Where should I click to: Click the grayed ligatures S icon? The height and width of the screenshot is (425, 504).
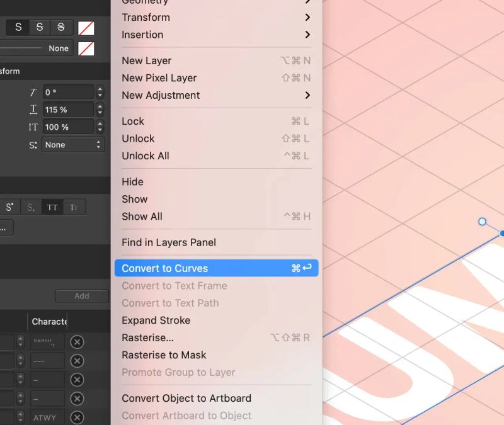[31, 207]
